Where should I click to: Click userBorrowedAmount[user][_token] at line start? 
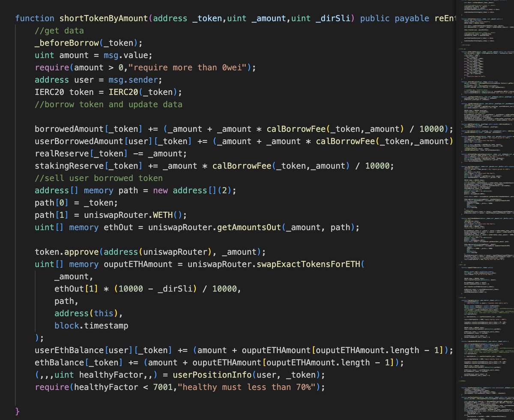(x=114, y=141)
